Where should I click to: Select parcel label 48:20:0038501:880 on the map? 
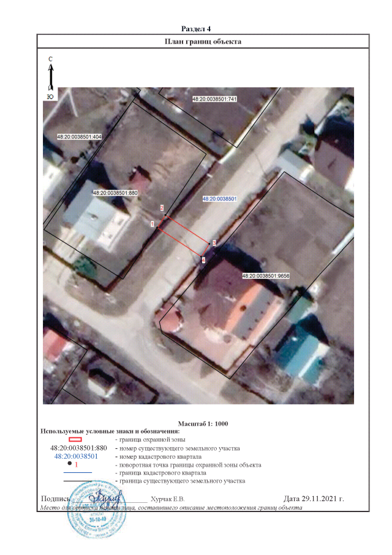point(115,193)
